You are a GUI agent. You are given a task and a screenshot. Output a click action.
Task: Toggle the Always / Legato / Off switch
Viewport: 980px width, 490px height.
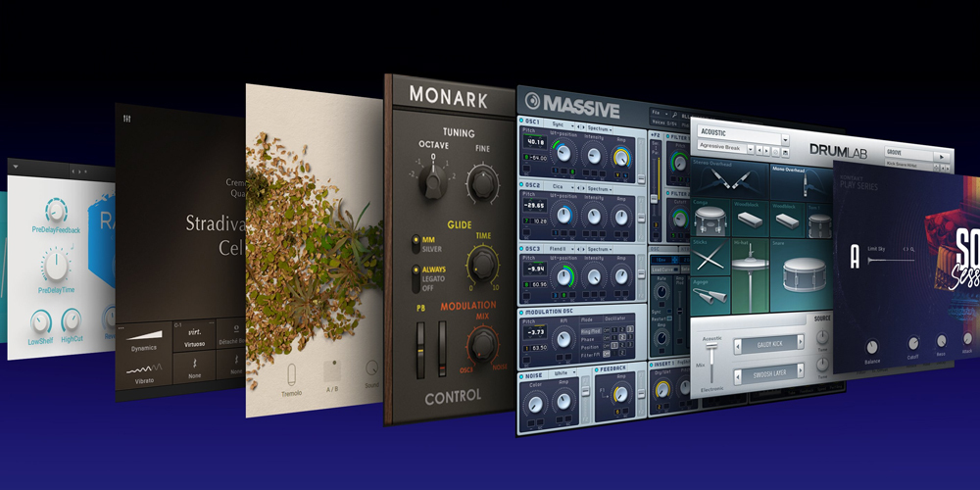coord(416,278)
